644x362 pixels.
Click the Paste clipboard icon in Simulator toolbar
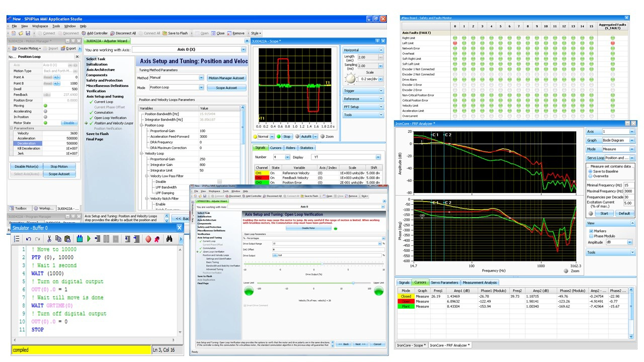tap(67, 239)
